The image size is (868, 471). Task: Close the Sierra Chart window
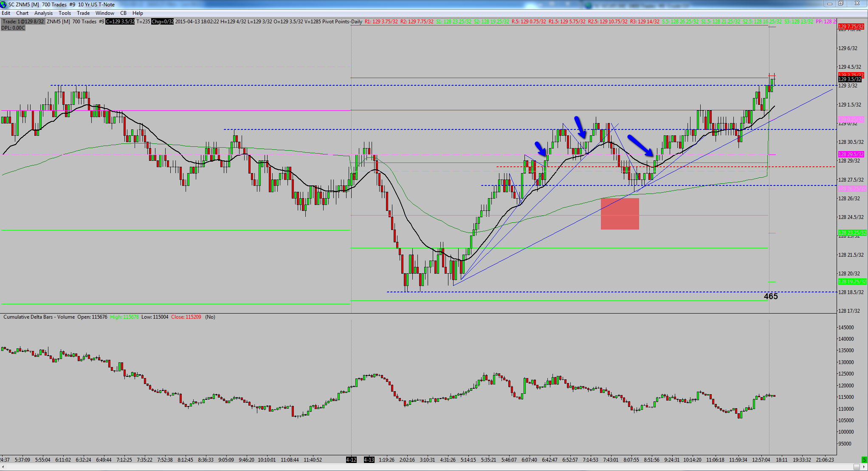pyautogui.click(x=857, y=4)
